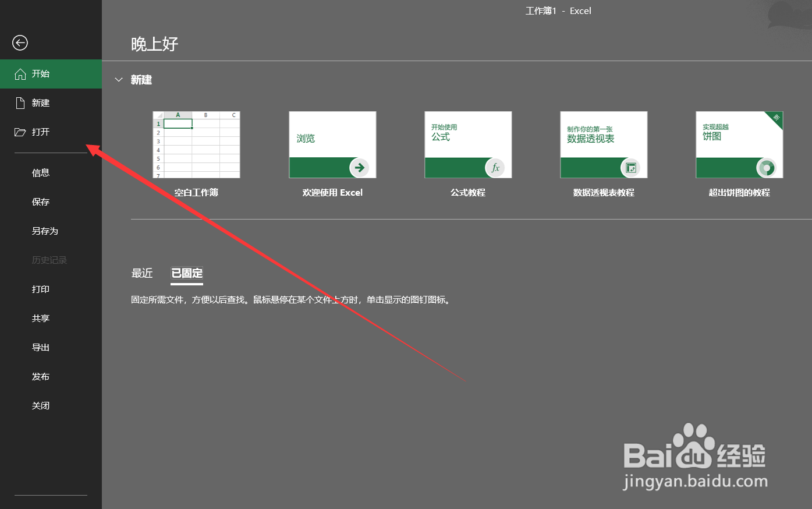This screenshot has width=812, height=509.
Task: Click the 新建 label in the sidebar
Action: (x=41, y=103)
